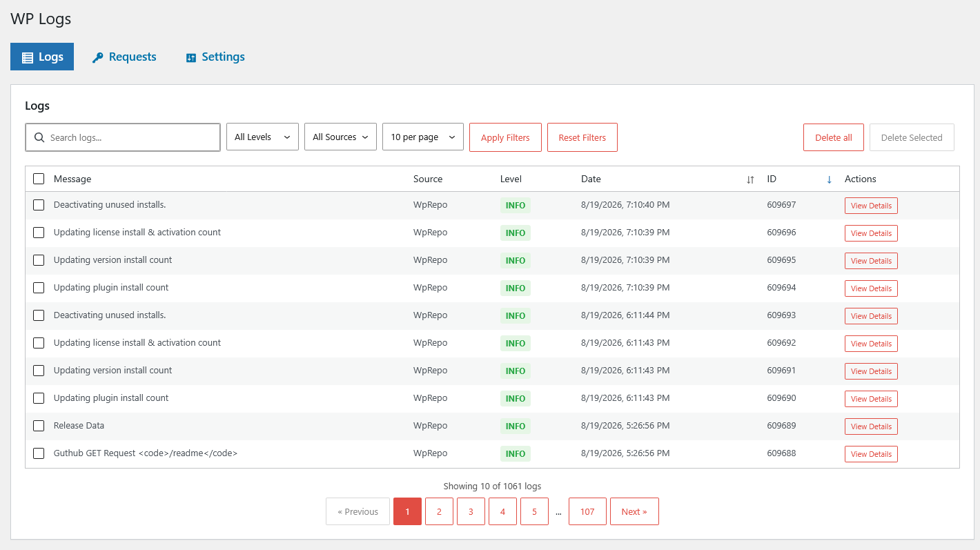Check the row for log 609694
This screenshot has height=550, width=980.
click(39, 288)
